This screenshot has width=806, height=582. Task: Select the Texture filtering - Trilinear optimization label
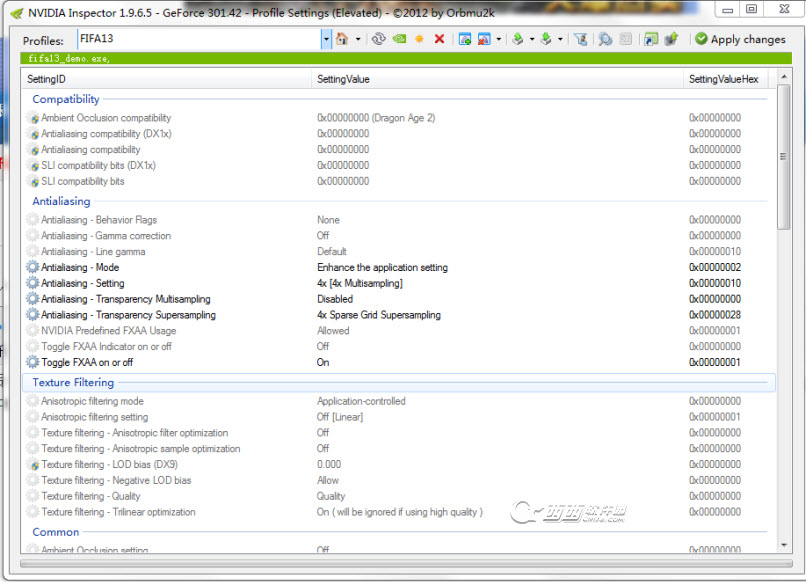coord(118,512)
